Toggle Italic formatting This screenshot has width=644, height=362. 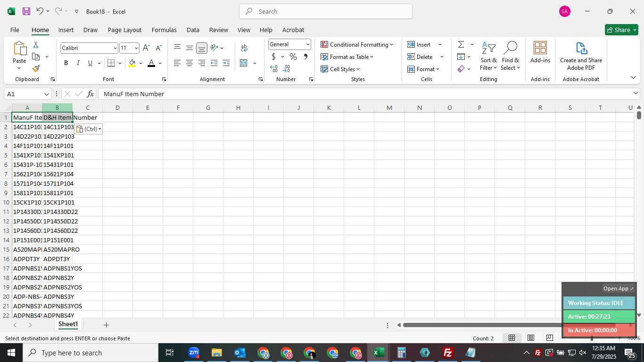pos(78,63)
